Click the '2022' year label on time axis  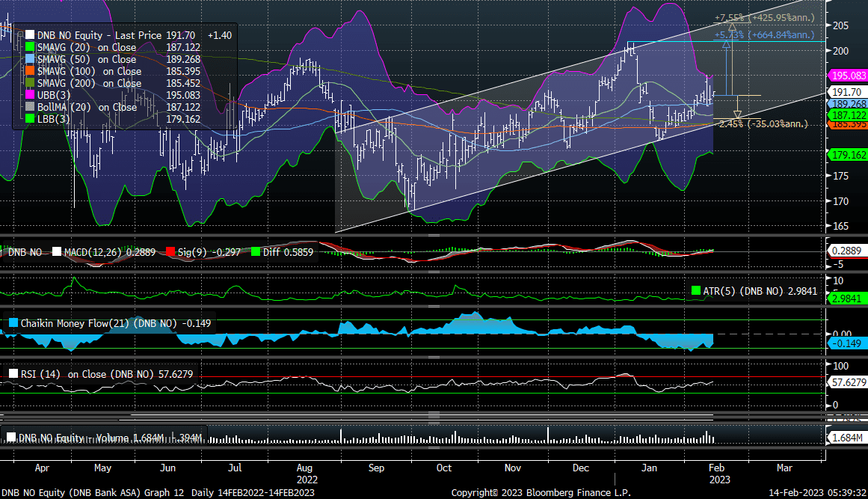(x=307, y=480)
